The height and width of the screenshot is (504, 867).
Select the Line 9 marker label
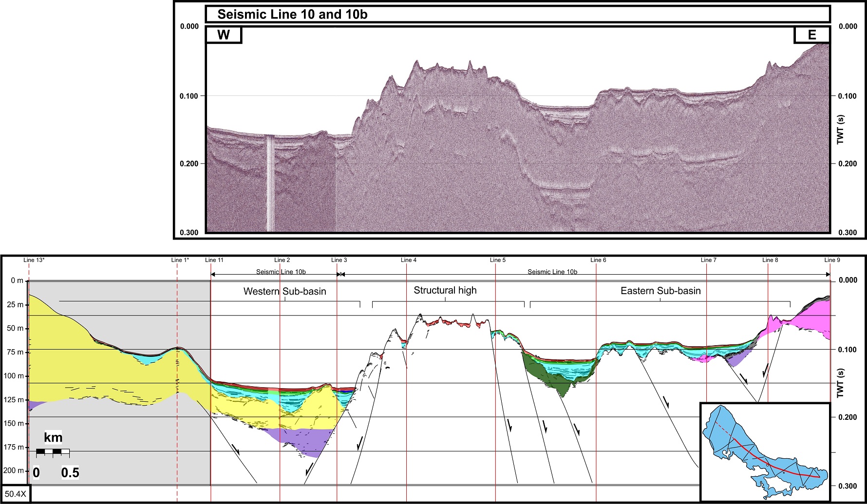(832, 260)
